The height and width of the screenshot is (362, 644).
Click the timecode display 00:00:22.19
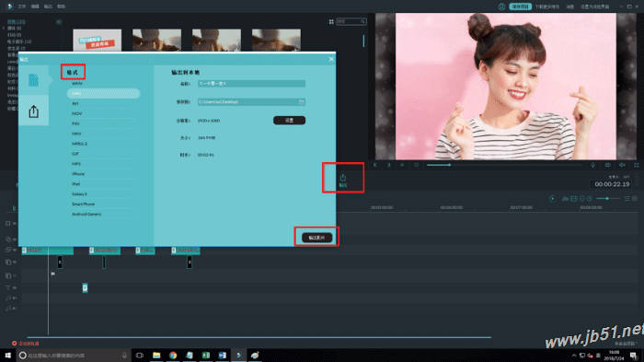[x=612, y=184]
